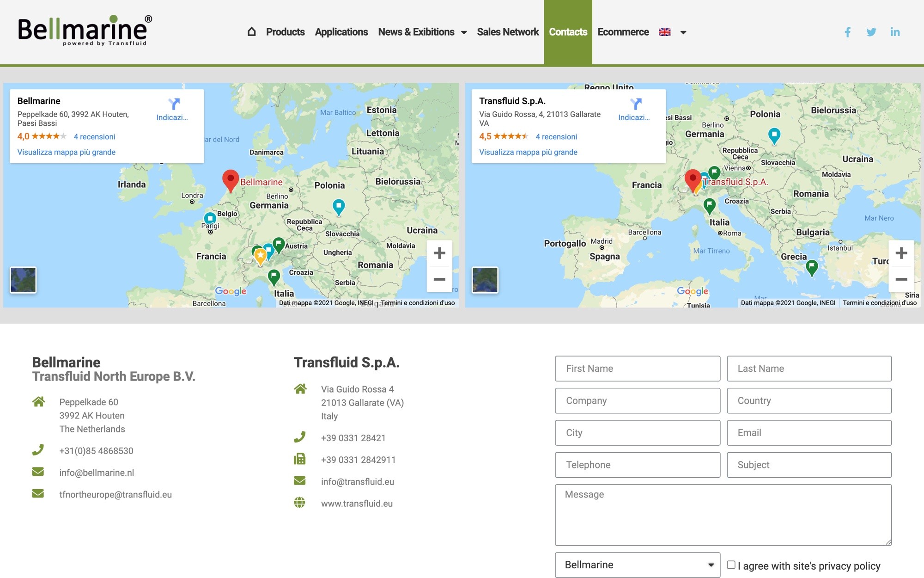Click the First Name field
924x578 pixels.
pos(638,369)
